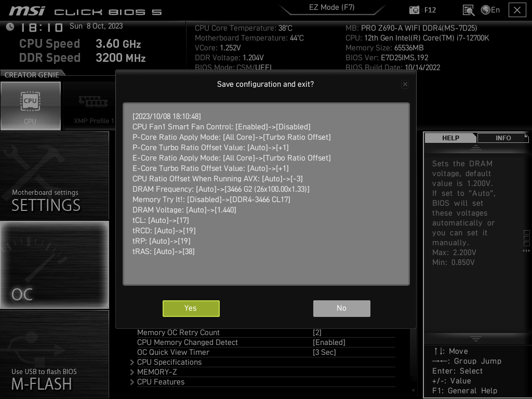Select the Memory Try It! change log line
Image resolution: width=532 pixels, height=399 pixels.
(211, 199)
